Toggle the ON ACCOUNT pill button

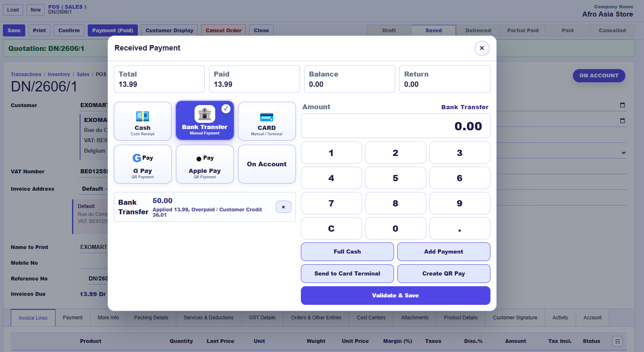[x=599, y=76]
